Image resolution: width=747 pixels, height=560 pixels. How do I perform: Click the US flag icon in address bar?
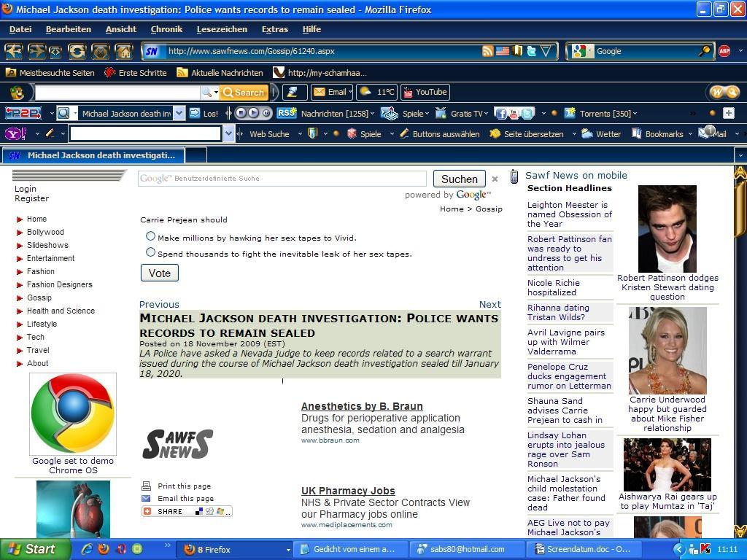pyautogui.click(x=502, y=51)
